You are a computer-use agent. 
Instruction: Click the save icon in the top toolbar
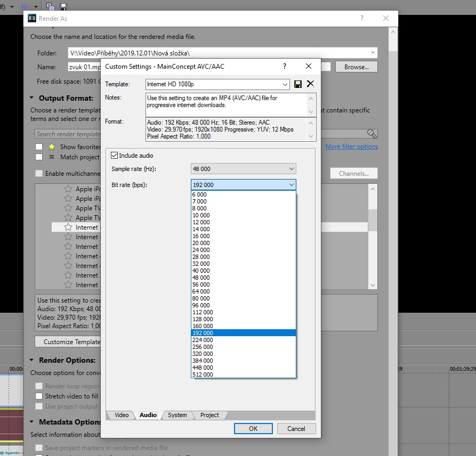[63, 6]
